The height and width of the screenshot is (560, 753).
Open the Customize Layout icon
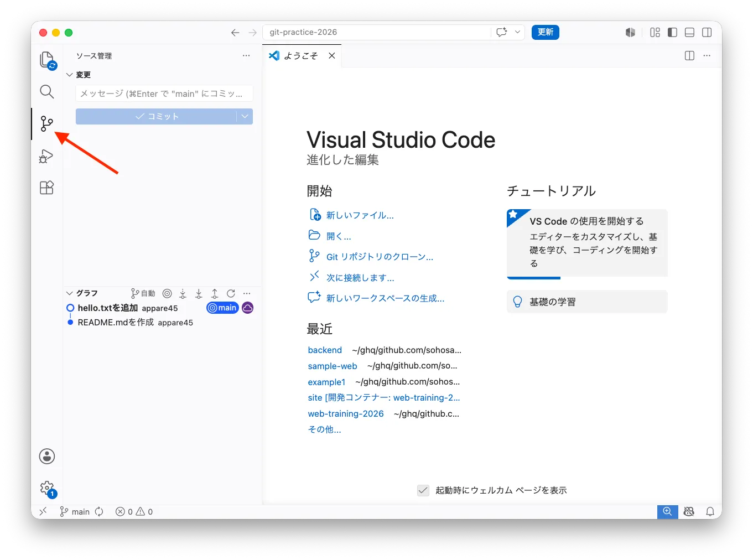[x=655, y=33]
